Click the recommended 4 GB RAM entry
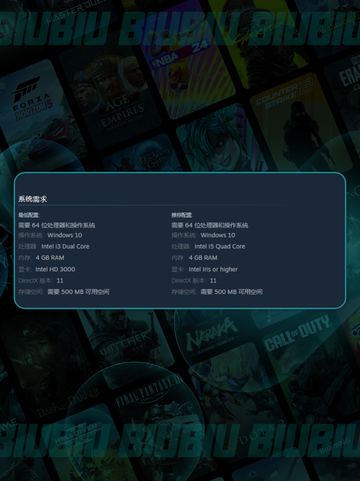The image size is (360, 481). click(203, 258)
